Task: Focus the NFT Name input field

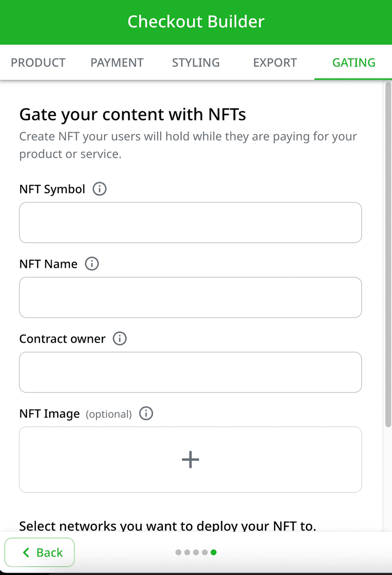Action: point(190,297)
